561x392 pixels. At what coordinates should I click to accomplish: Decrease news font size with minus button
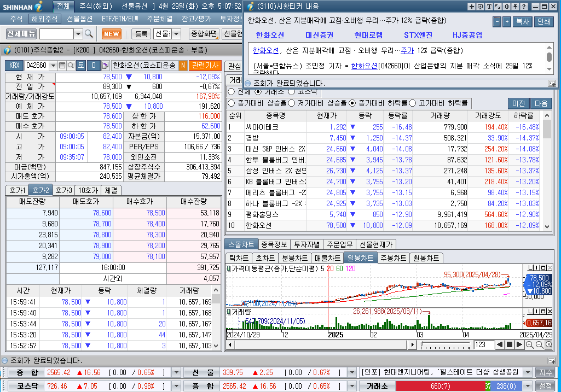click(x=496, y=22)
